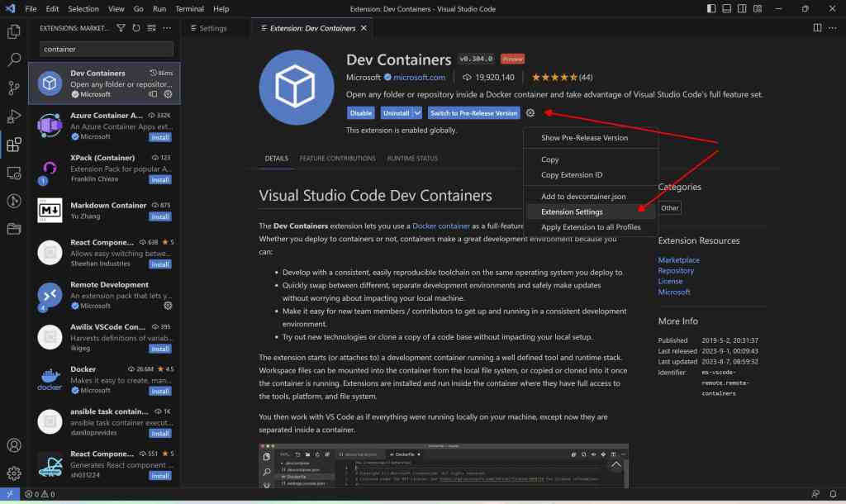Install the XPack (Container) extension
Viewport: 846px width, 504px height.
[x=160, y=179]
